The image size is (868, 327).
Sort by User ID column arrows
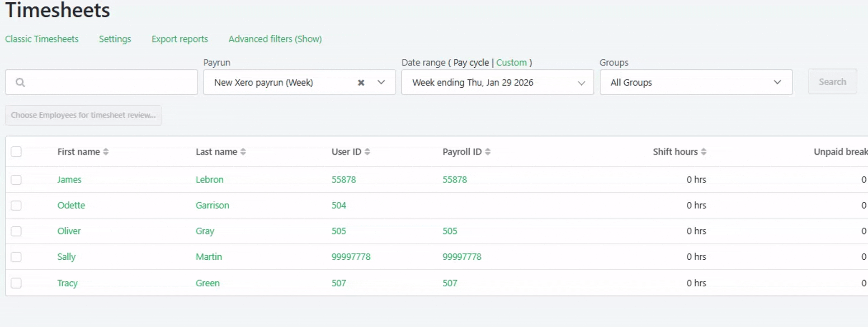pos(367,152)
